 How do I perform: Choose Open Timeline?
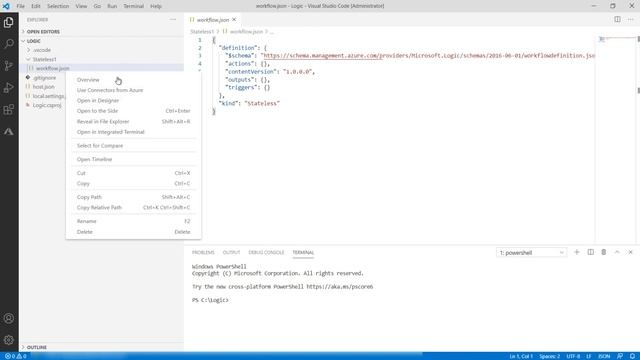pyautogui.click(x=133, y=159)
